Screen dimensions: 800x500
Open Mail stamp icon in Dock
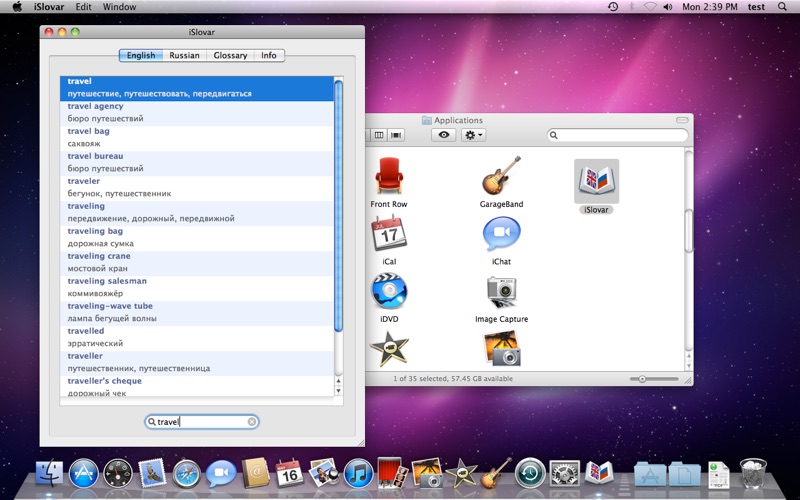click(152, 473)
